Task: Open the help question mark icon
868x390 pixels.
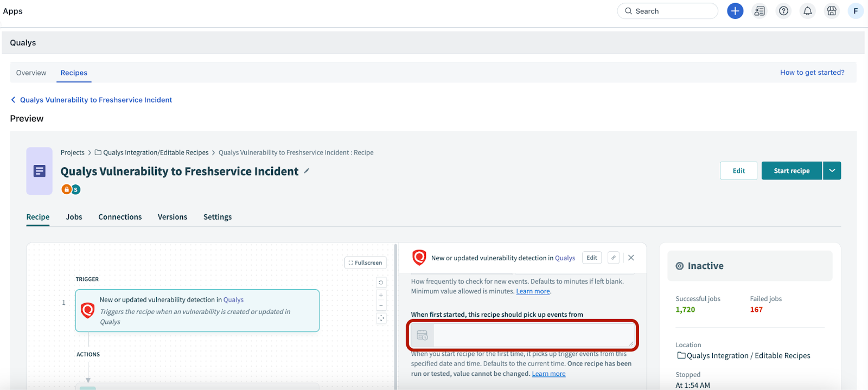Action: pos(783,11)
